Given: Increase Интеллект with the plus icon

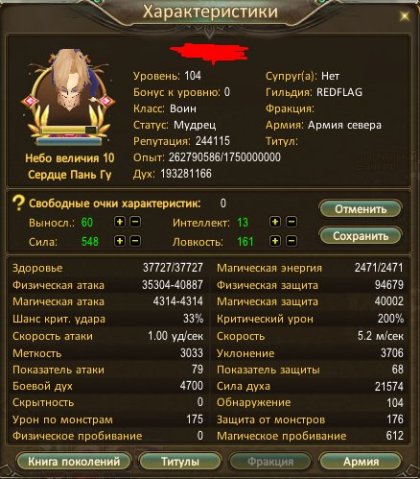Looking at the screenshot, I should (x=275, y=222).
